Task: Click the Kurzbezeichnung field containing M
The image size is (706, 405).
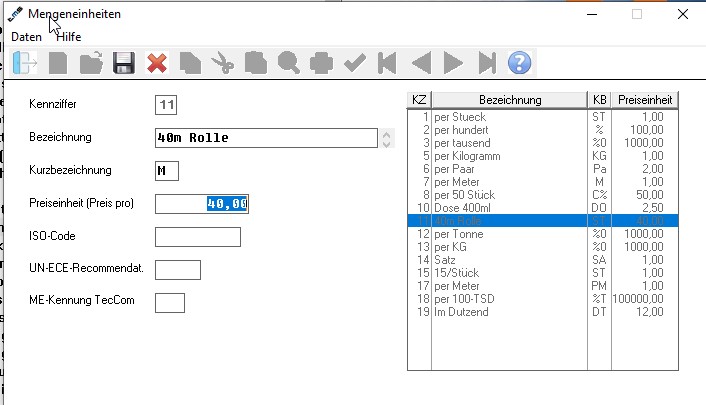Action: (x=167, y=171)
